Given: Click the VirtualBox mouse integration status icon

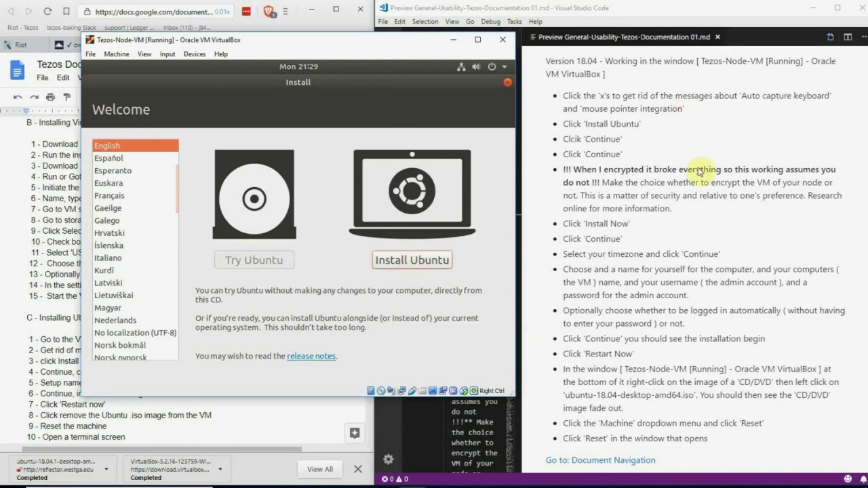Looking at the screenshot, I should pyautogui.click(x=464, y=390).
